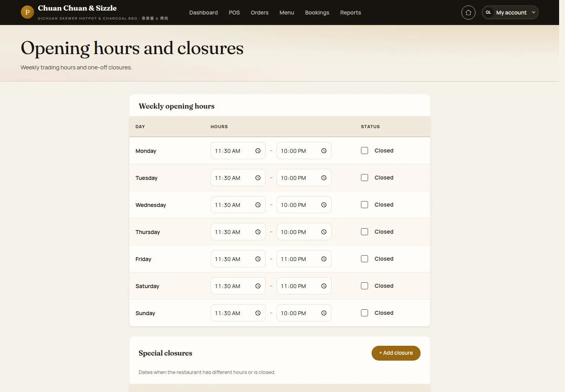The height and width of the screenshot is (392, 565).
Task: Click the home icon in header
Action: pyautogui.click(x=468, y=13)
